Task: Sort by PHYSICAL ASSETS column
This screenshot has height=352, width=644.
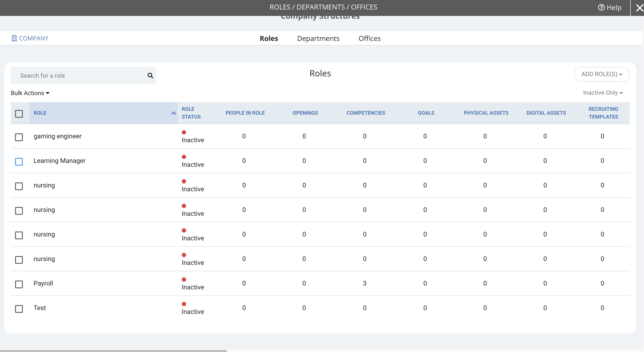Action: point(486,113)
